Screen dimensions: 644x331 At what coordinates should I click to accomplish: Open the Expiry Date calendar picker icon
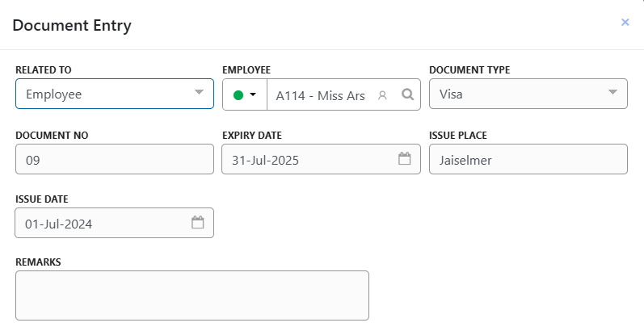405,159
